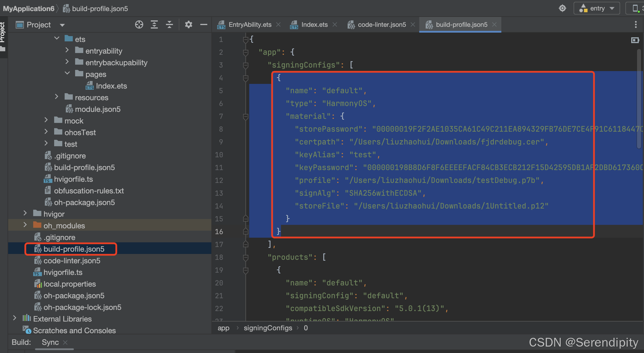Click the Collapse All icon in Project panel
Screen dimensions: 644x353
coord(169,25)
